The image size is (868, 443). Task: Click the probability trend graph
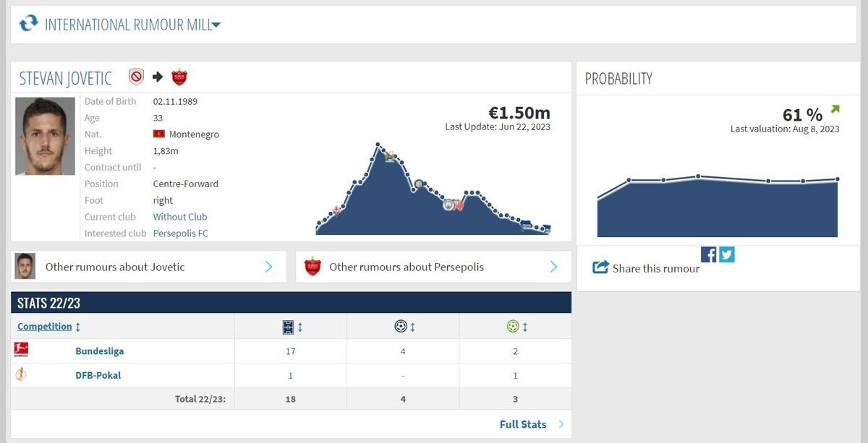717,206
